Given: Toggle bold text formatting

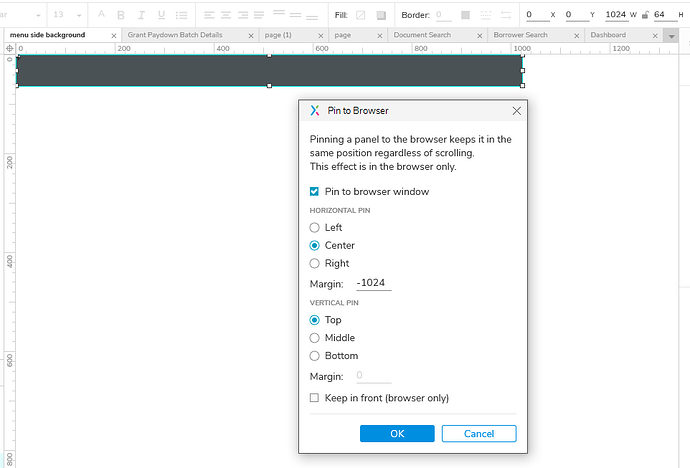Looking at the screenshot, I should (x=121, y=15).
